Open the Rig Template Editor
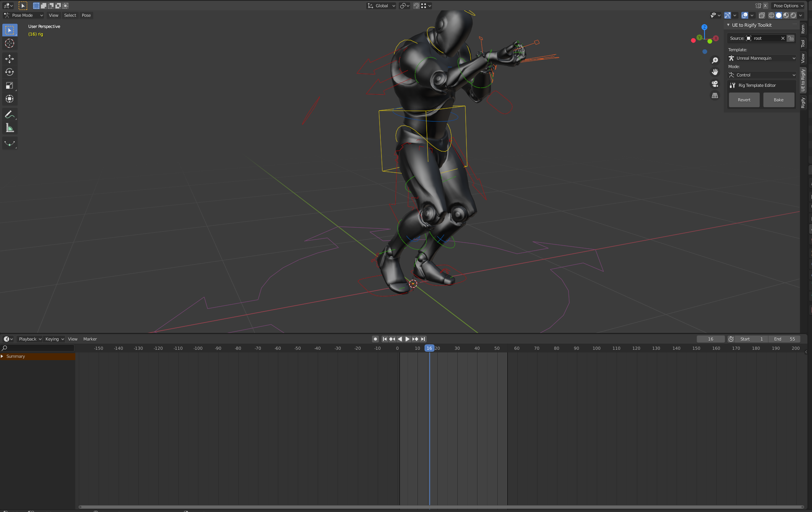The width and height of the screenshot is (812, 512). click(x=761, y=85)
